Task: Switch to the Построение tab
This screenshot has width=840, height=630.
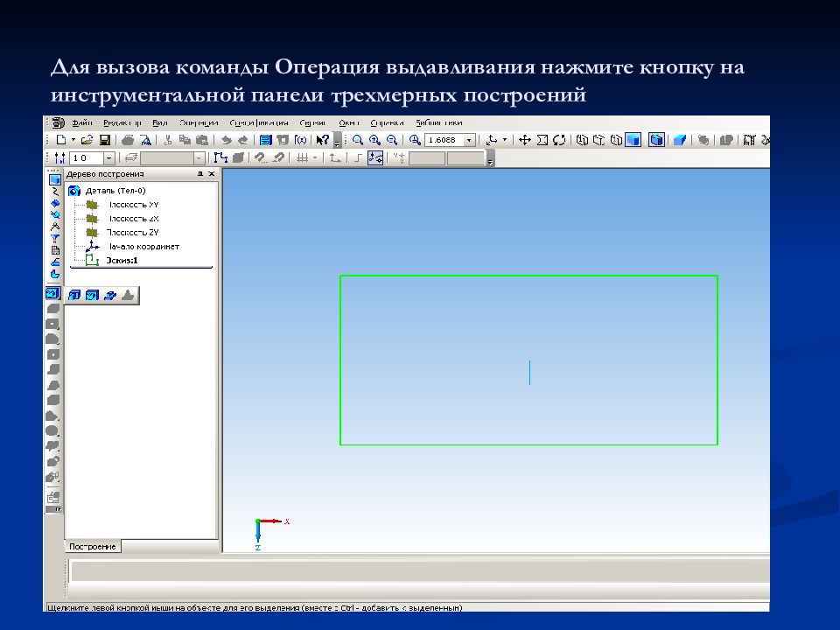Action: click(93, 546)
